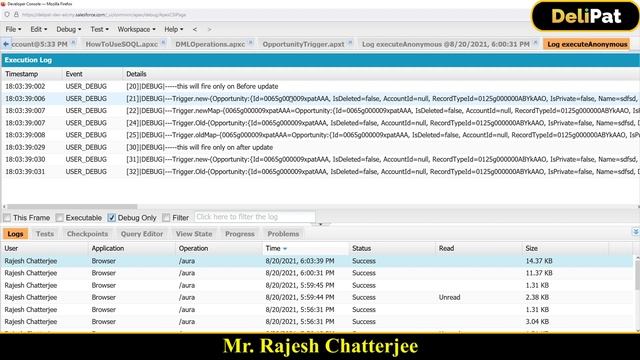The image size is (640, 360).
Task: Switch to OpportunityTrigger.apxt tab
Action: coord(303,44)
